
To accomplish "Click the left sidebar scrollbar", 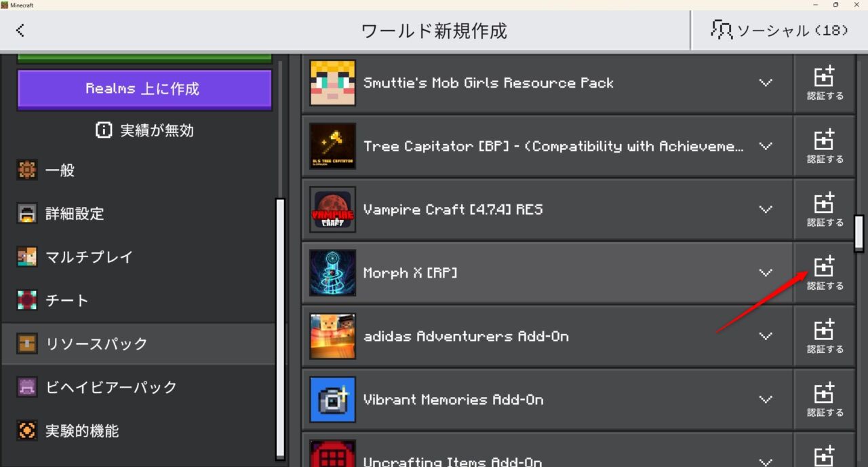I will 280,329.
